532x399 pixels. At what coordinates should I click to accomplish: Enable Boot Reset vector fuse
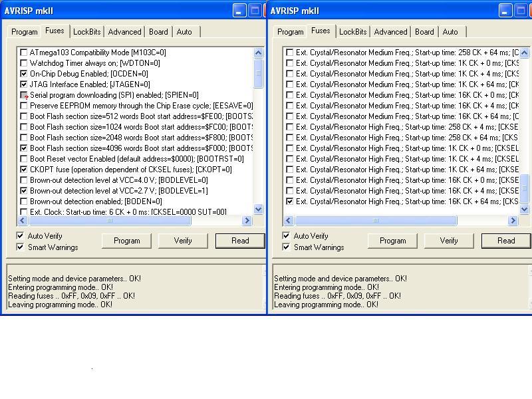pyautogui.click(x=25, y=159)
